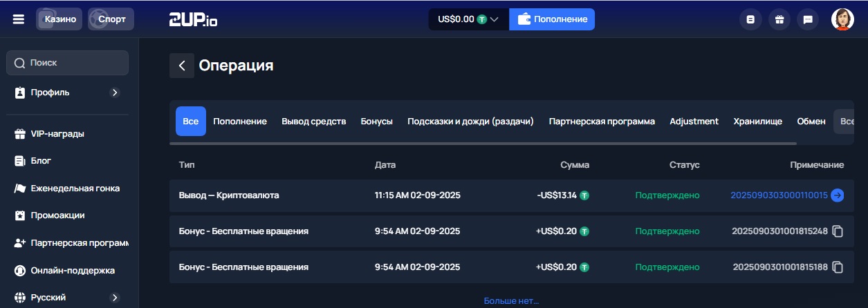Click the Поиск search field
This screenshot has width=868, height=308.
[68, 63]
